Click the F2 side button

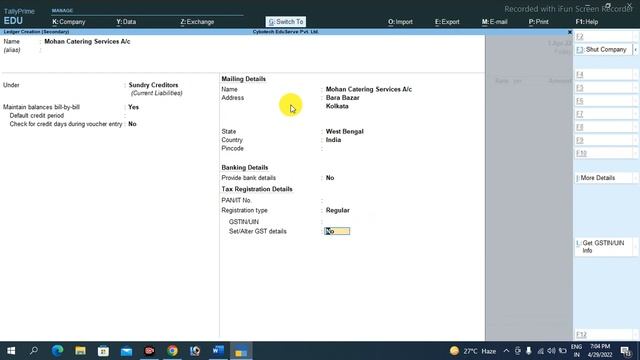603,37
